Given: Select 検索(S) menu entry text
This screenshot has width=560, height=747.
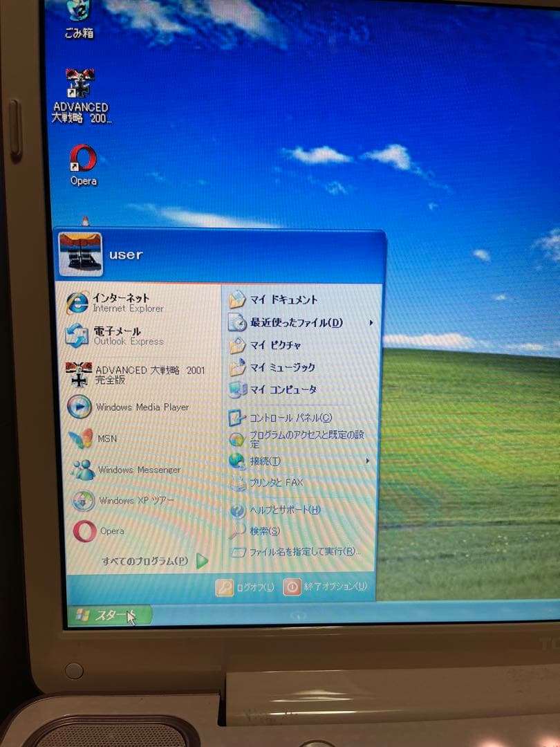Looking at the screenshot, I should point(265,531).
